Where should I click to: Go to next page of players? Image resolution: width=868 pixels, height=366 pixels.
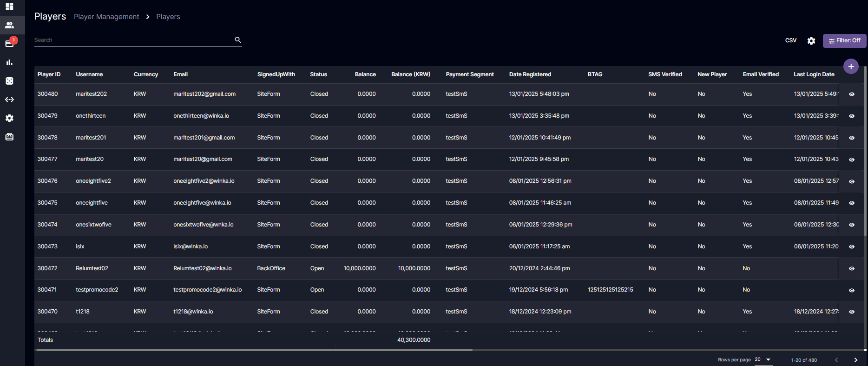tap(855, 360)
